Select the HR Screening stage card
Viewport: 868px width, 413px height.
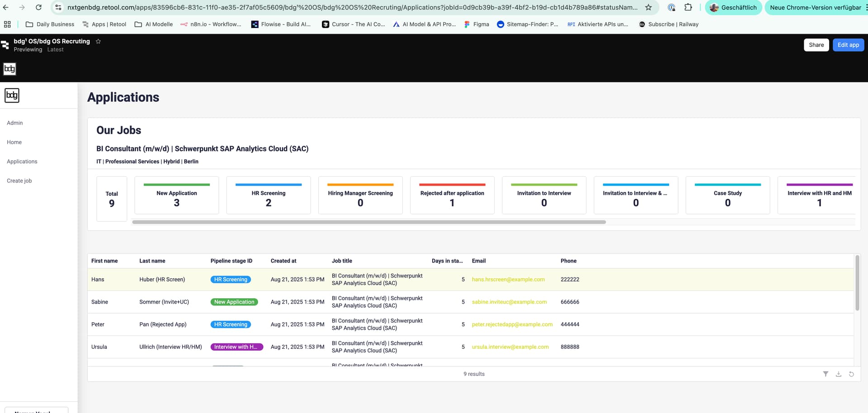(x=268, y=195)
